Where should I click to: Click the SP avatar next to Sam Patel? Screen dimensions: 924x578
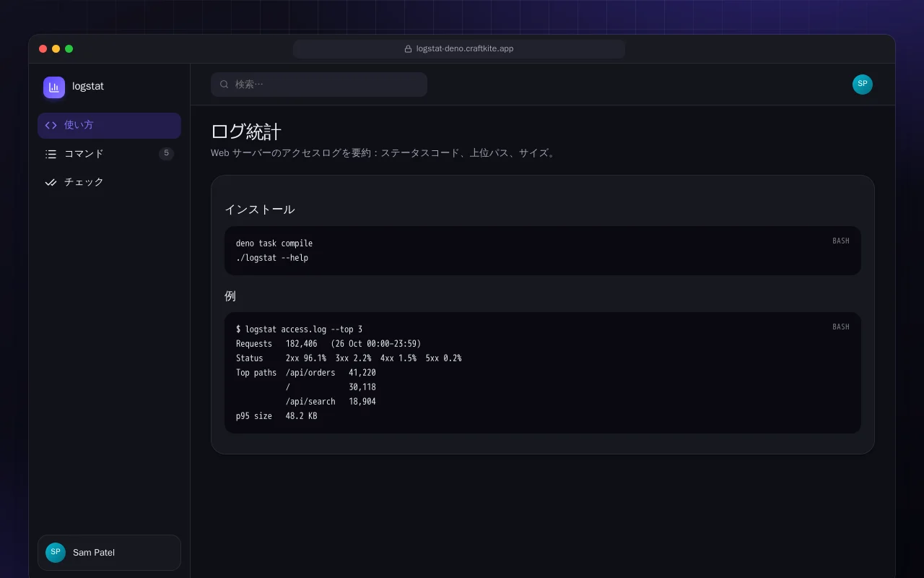click(56, 553)
